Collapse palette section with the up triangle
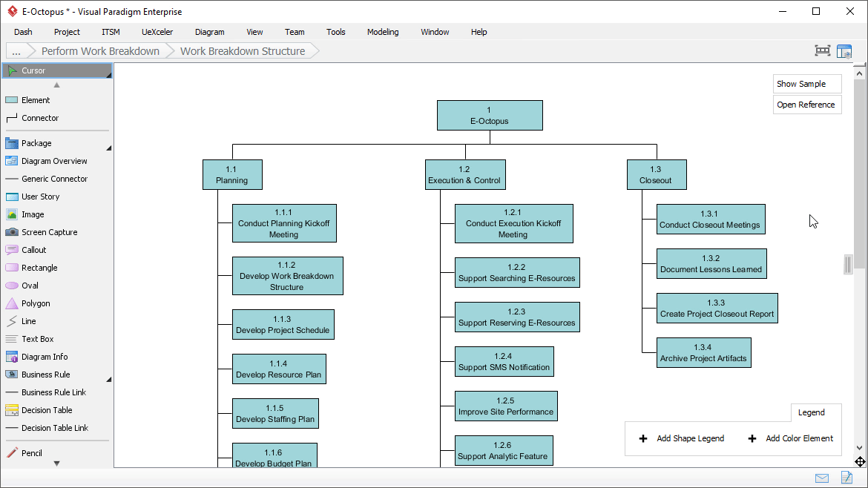This screenshot has width=868, height=488. coord(56,85)
